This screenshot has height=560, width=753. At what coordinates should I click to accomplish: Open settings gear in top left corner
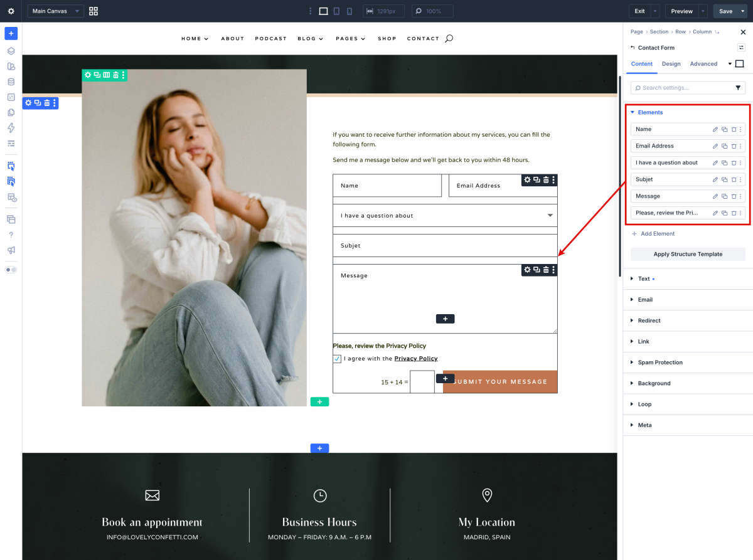tap(11, 11)
